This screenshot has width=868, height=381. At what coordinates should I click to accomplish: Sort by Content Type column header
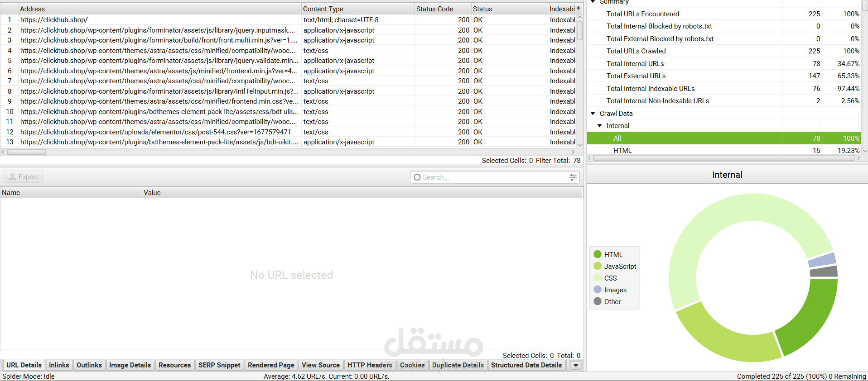click(358, 9)
